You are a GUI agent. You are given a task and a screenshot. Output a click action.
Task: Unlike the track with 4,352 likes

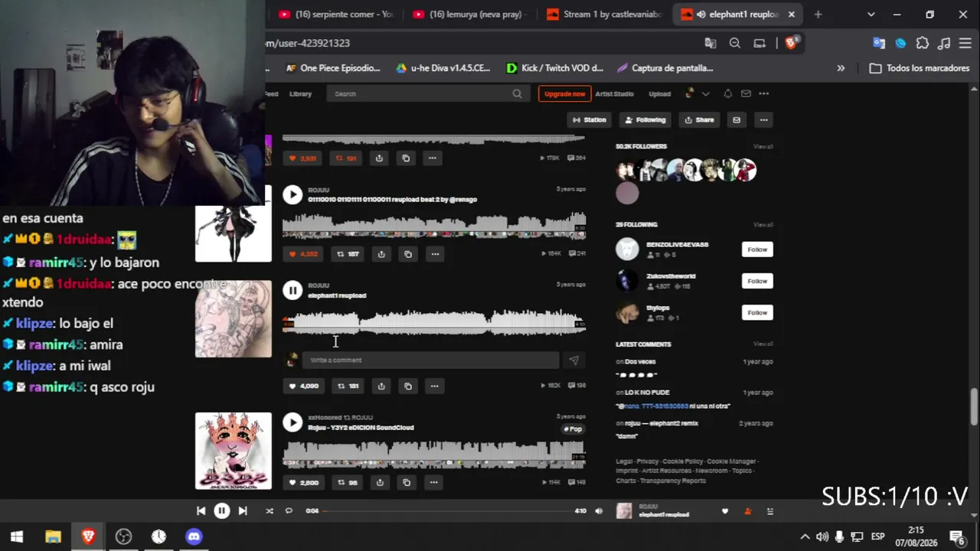[304, 254]
